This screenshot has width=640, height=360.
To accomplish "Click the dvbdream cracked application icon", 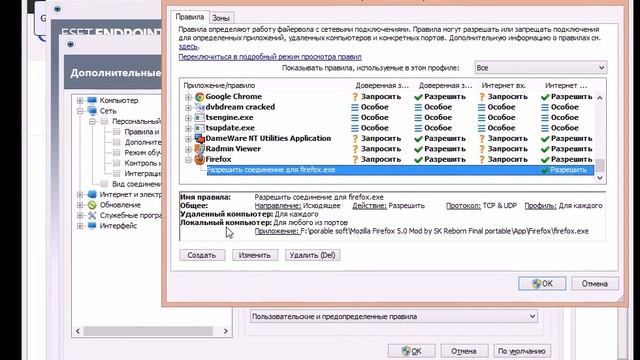I will [x=200, y=107].
